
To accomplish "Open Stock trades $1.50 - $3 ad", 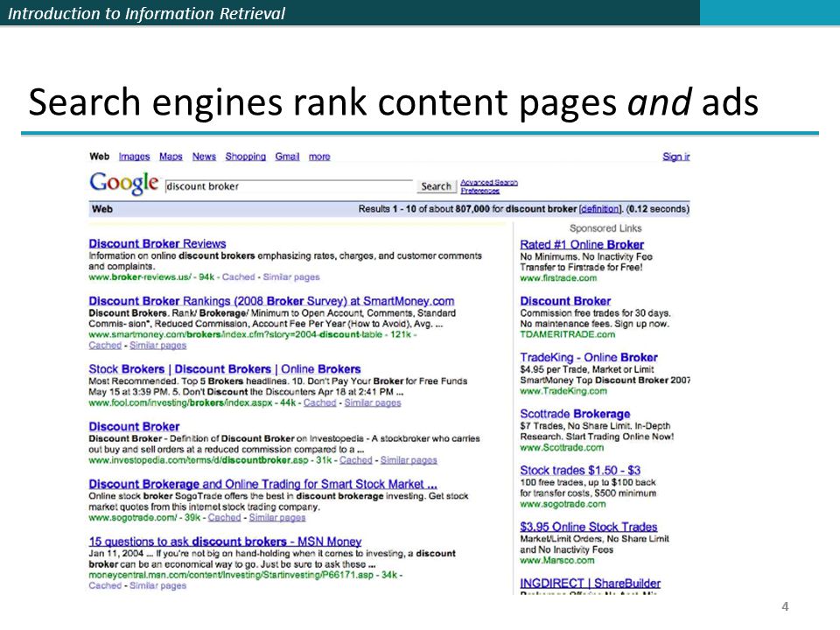I will click(580, 471).
